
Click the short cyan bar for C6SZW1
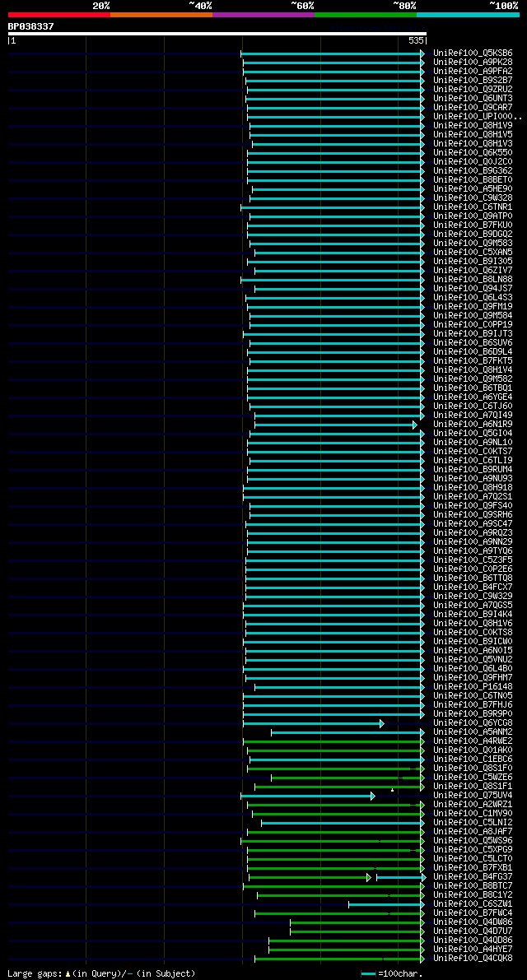point(386,905)
